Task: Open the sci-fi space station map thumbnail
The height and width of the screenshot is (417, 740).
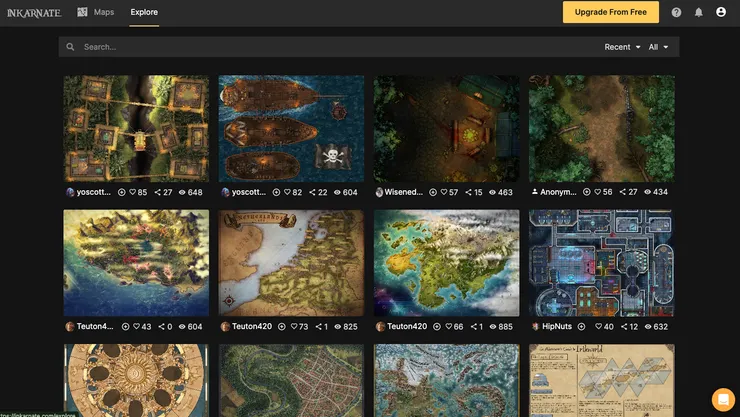Action: click(x=602, y=263)
